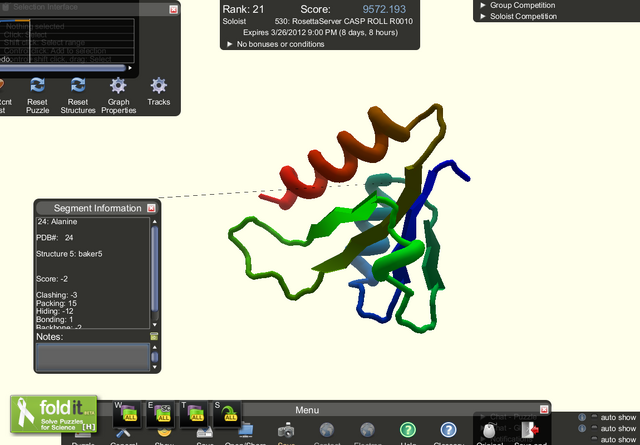Click the Save and exit door icon
The image size is (640, 445).
coord(530,430)
